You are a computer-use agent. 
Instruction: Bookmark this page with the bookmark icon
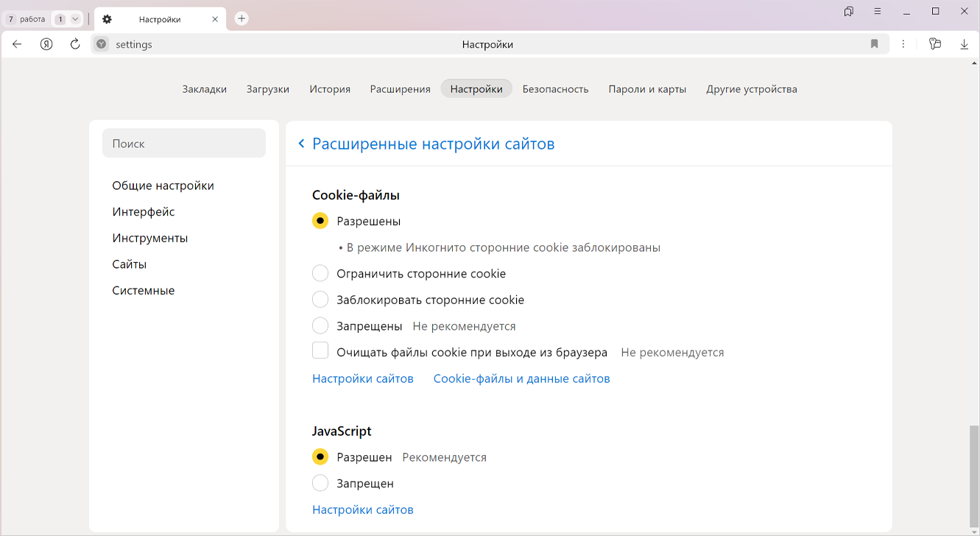(x=874, y=44)
